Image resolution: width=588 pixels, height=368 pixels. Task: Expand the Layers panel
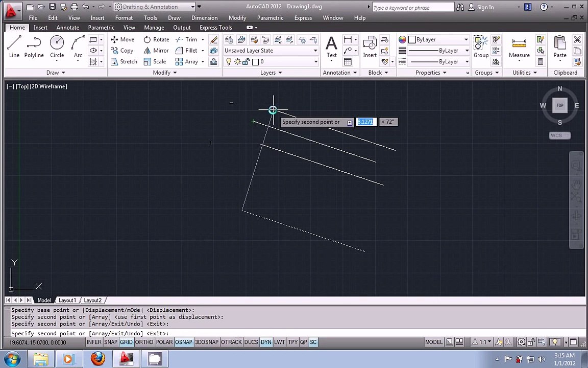point(271,73)
